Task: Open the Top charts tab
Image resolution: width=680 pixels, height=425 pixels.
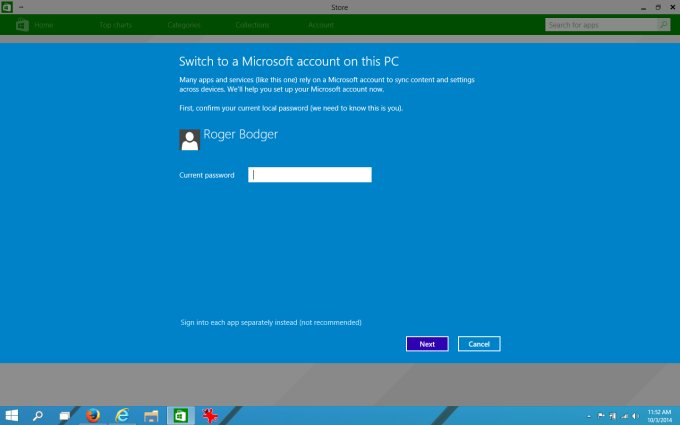Action: [115, 25]
